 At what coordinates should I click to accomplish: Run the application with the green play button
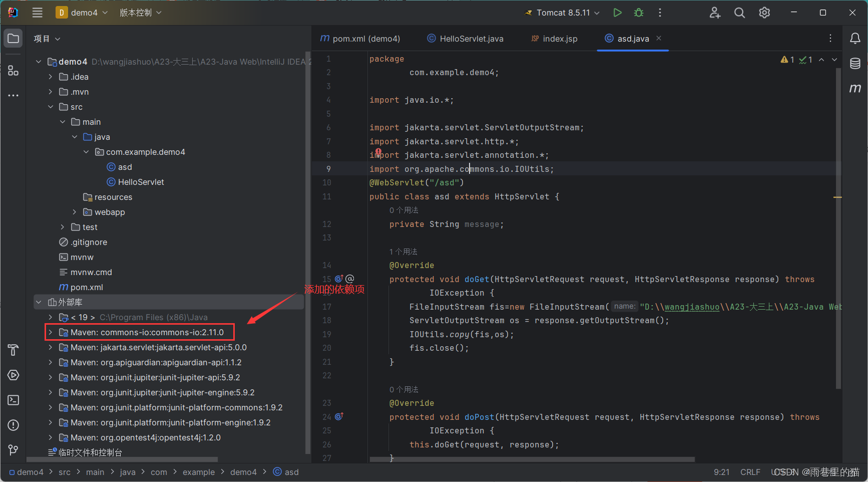coord(617,13)
